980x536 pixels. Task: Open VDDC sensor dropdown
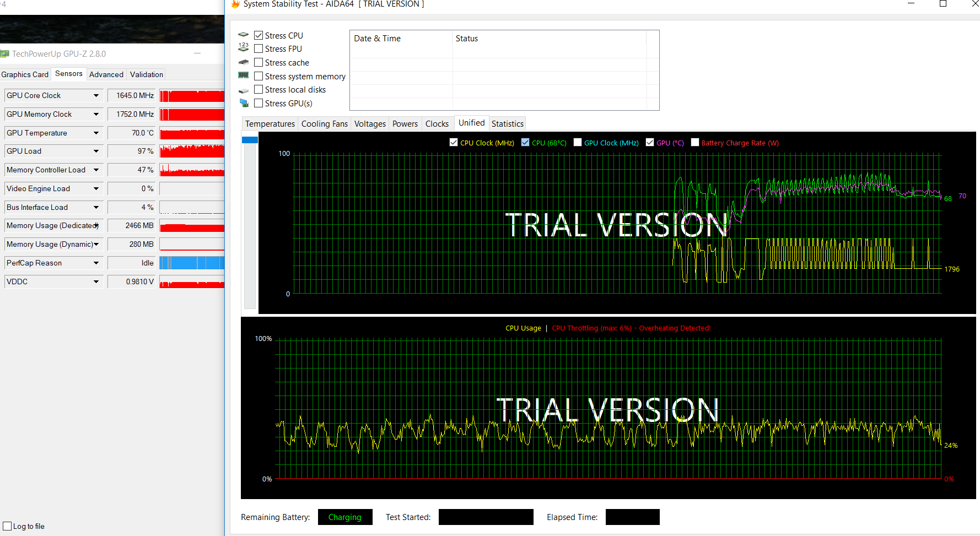coord(96,281)
